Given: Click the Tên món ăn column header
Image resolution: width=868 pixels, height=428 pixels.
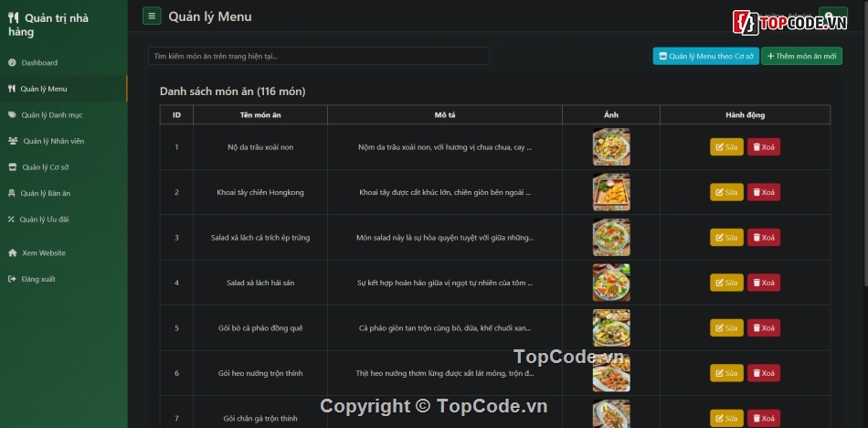Looking at the screenshot, I should [260, 114].
